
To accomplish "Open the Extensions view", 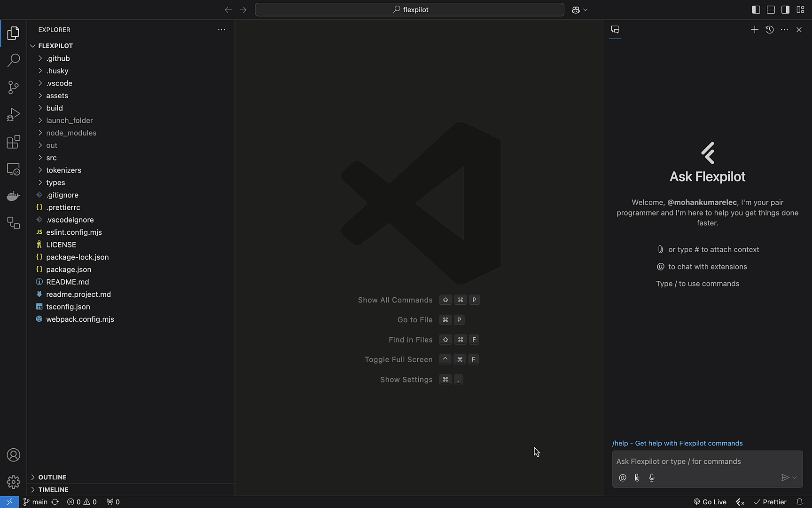I will (13, 142).
